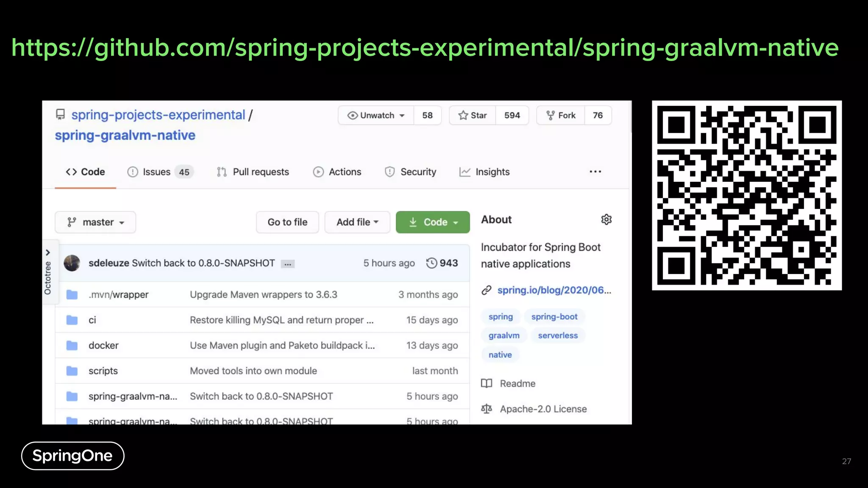Image resolution: width=868 pixels, height=488 pixels.
Task: Open commit Upgrade Maven wrappers to 3.6.3
Action: [264, 294]
